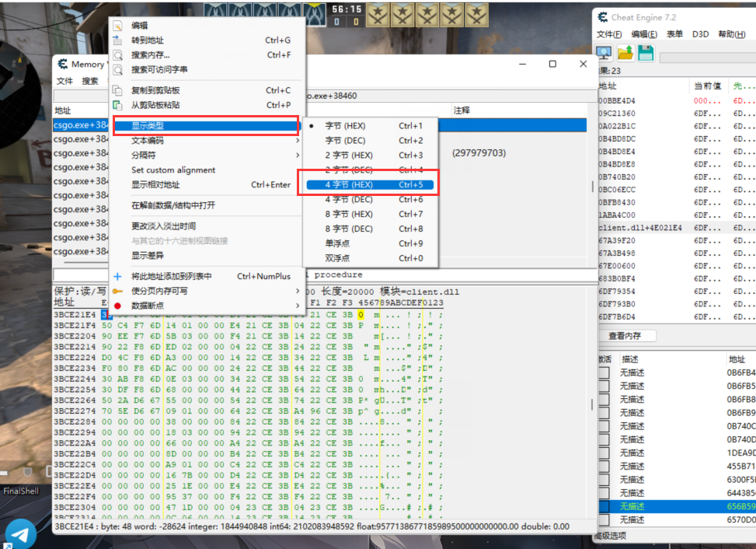The height and width of the screenshot is (549, 756).
Task: Select 显示相对地址 in the context menu
Action: pos(207,185)
